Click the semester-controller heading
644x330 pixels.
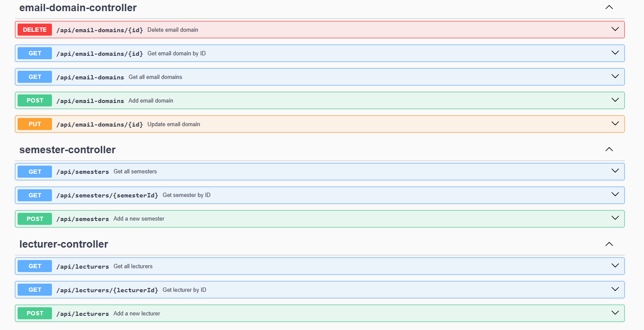tap(67, 150)
